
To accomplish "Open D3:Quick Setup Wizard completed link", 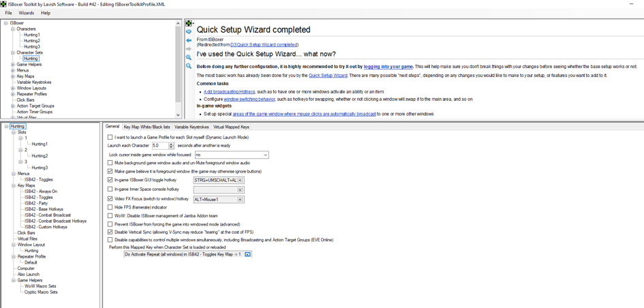I will [x=264, y=44].
